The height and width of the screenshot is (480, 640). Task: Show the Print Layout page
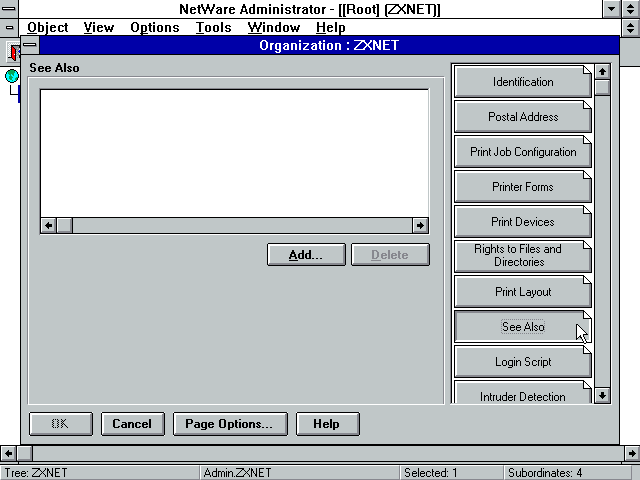click(x=522, y=292)
